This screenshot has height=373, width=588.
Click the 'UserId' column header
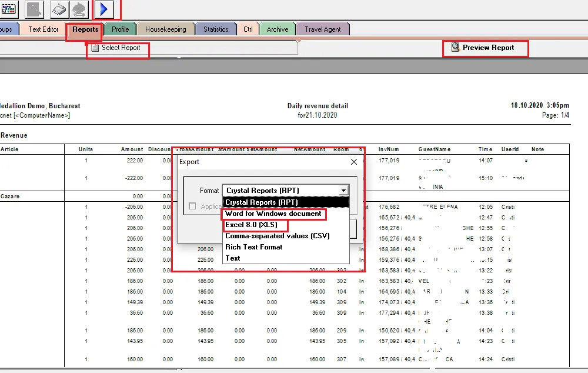(510, 149)
